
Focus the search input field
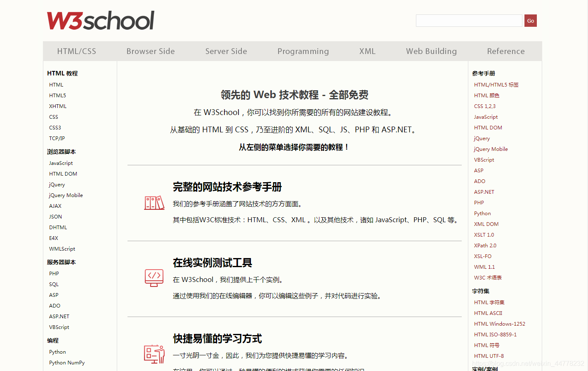pyautogui.click(x=469, y=21)
